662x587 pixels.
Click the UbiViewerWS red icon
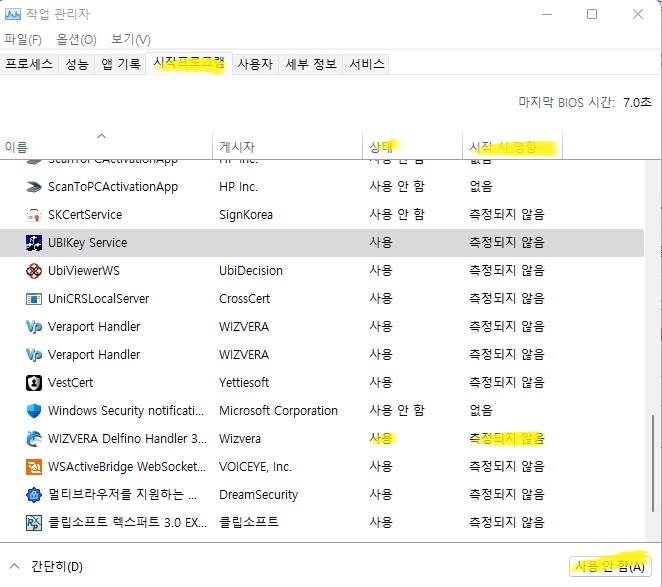click(34, 271)
